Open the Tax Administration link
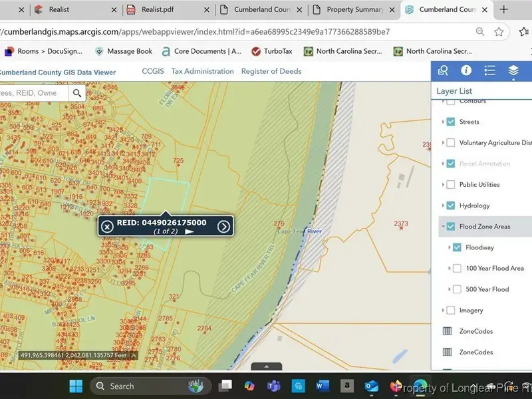 coord(202,71)
